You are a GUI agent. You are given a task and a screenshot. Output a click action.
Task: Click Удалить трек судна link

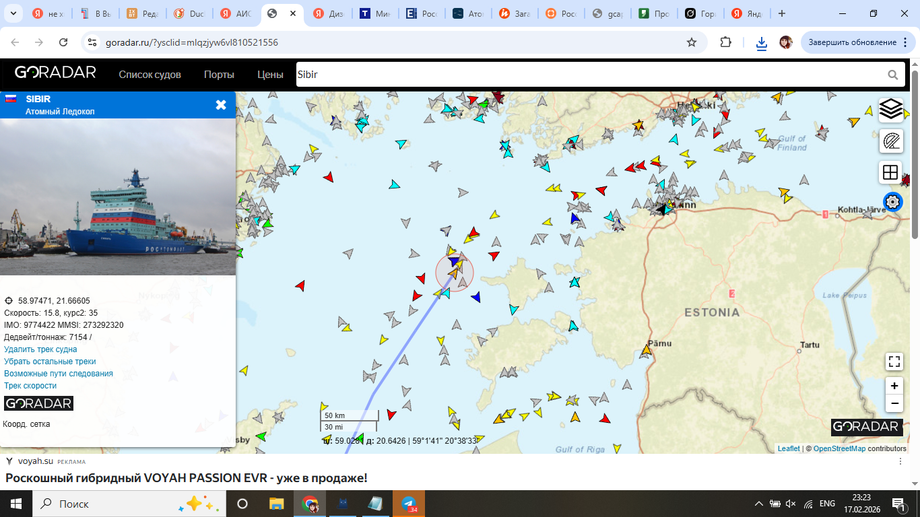coord(40,349)
